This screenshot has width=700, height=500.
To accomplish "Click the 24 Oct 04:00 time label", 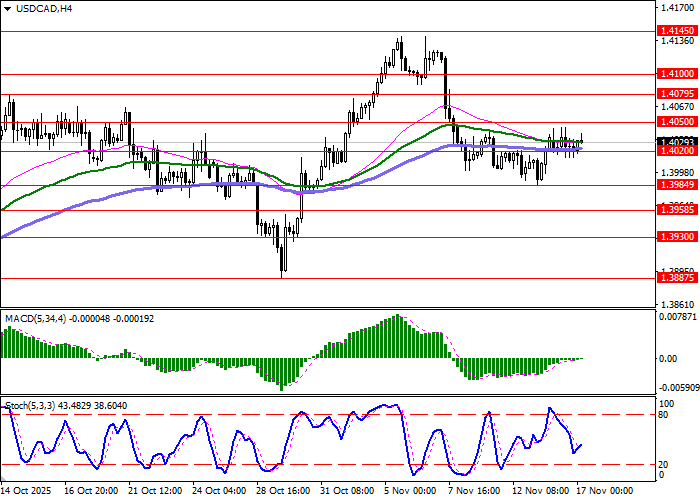I will (220, 491).
